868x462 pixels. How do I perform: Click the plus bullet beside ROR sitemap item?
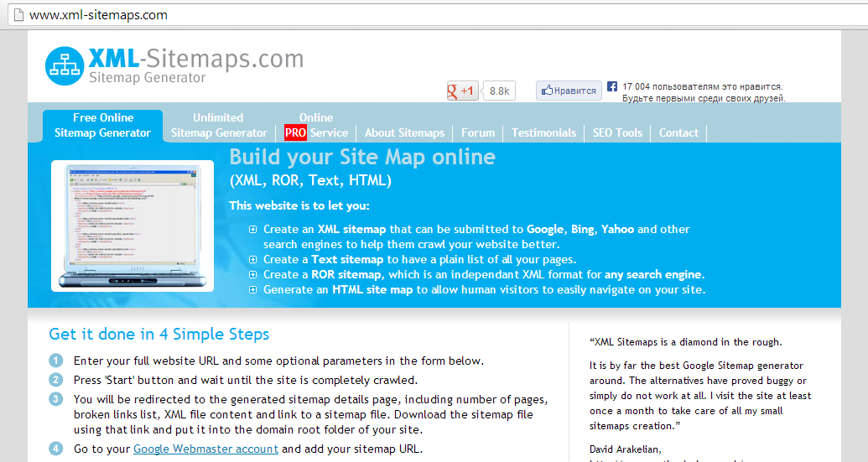pos(253,274)
